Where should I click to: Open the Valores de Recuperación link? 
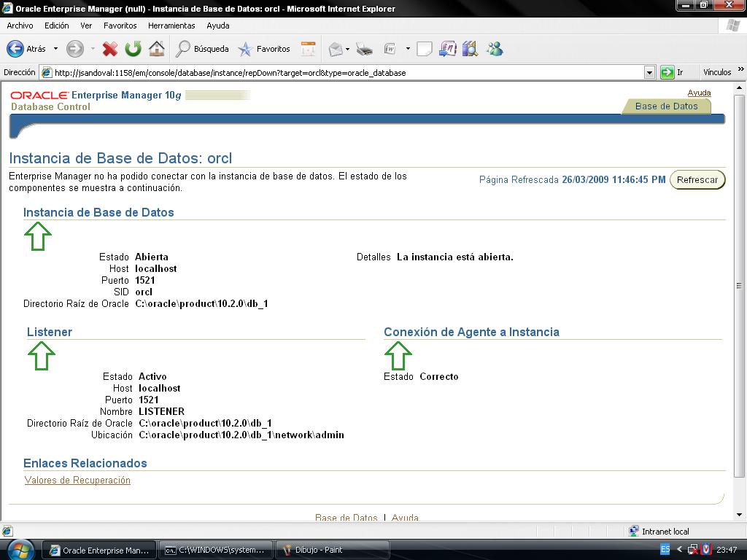(77, 480)
